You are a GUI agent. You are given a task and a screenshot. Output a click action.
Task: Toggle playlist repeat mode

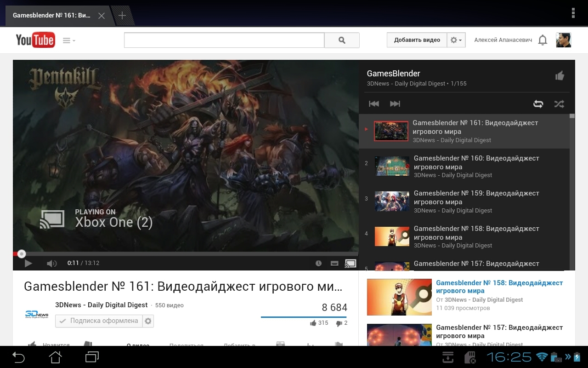click(538, 104)
